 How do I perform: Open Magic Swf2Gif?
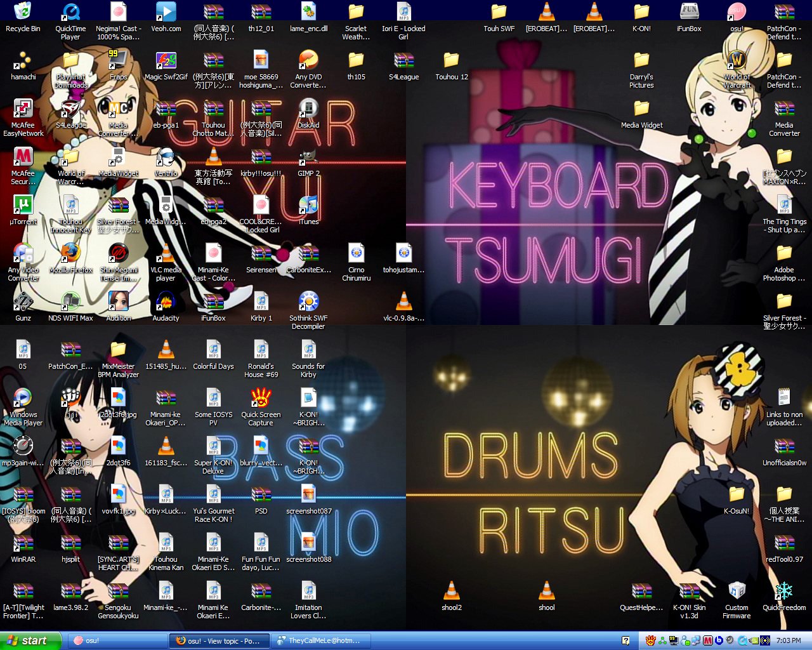tap(166, 66)
